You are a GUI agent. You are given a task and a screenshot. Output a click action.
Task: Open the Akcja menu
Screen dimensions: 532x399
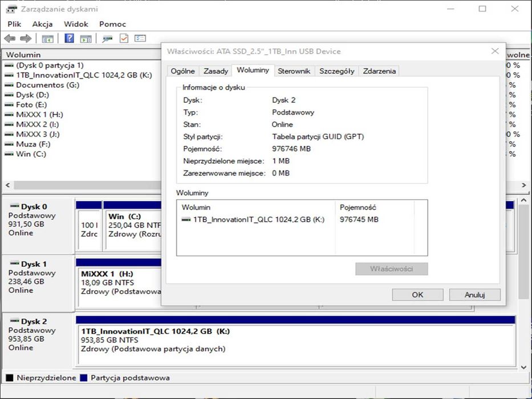tap(42, 24)
